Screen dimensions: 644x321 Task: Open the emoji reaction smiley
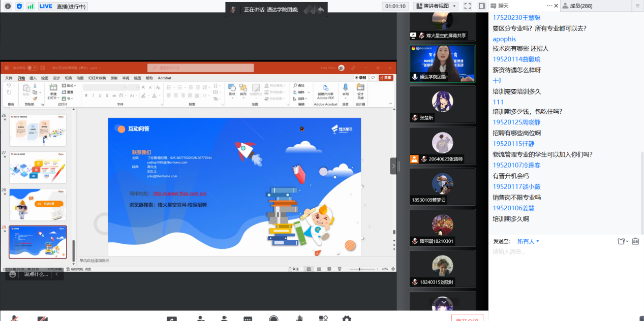tap(13, 274)
